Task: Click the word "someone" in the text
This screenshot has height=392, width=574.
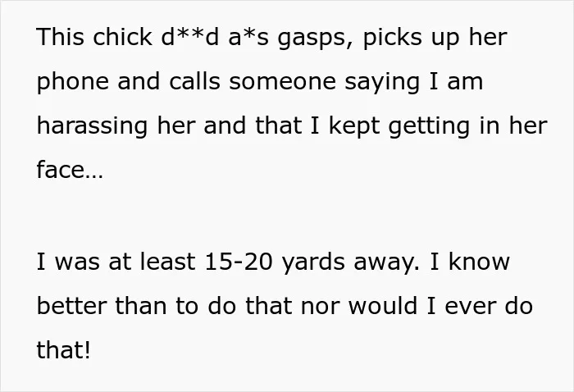Action: [x=282, y=83]
